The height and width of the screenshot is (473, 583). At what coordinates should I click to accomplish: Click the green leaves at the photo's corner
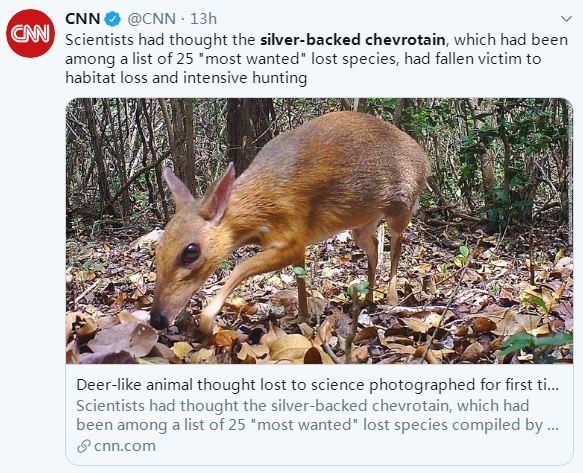click(537, 346)
